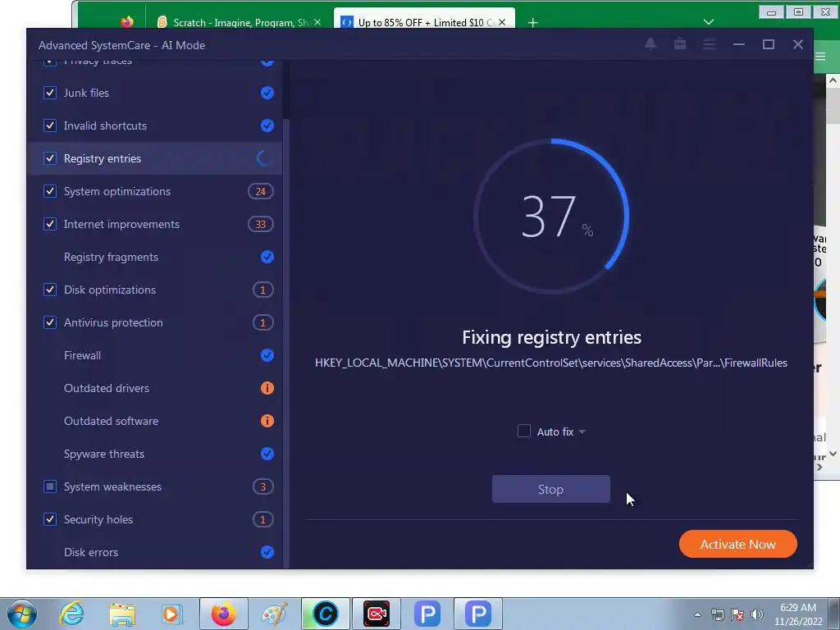The height and width of the screenshot is (630, 840).
Task: Click Junk files blue checkmark status icon
Action: point(267,93)
